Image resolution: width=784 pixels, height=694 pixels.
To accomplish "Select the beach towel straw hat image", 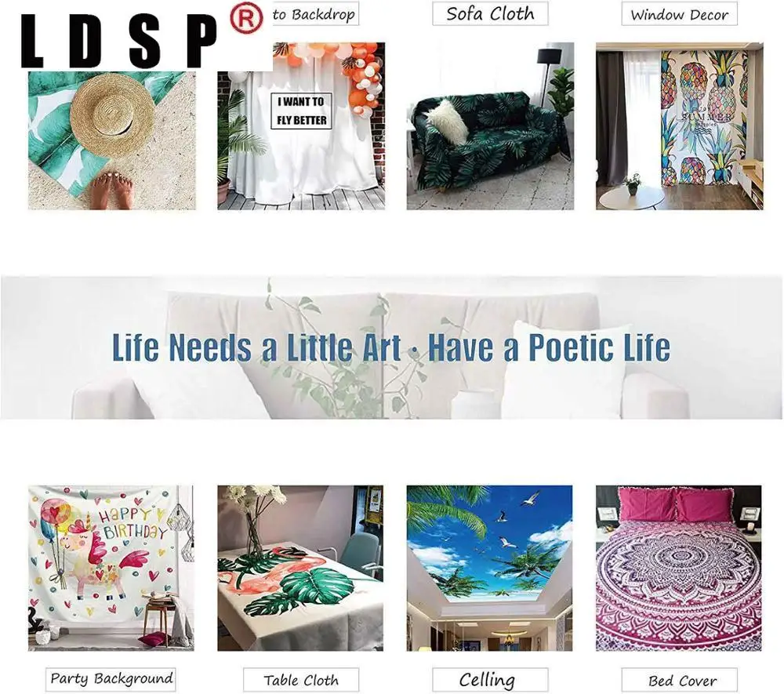I will pos(112,140).
